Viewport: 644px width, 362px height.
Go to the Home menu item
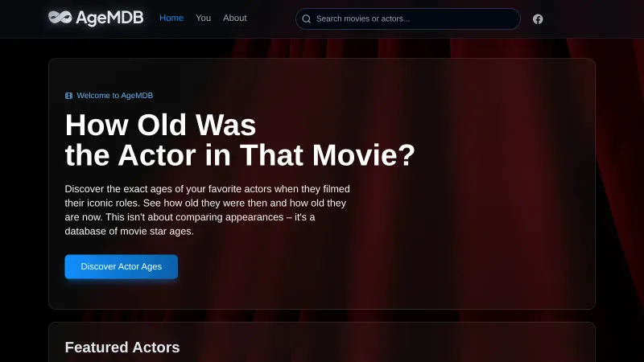(171, 18)
